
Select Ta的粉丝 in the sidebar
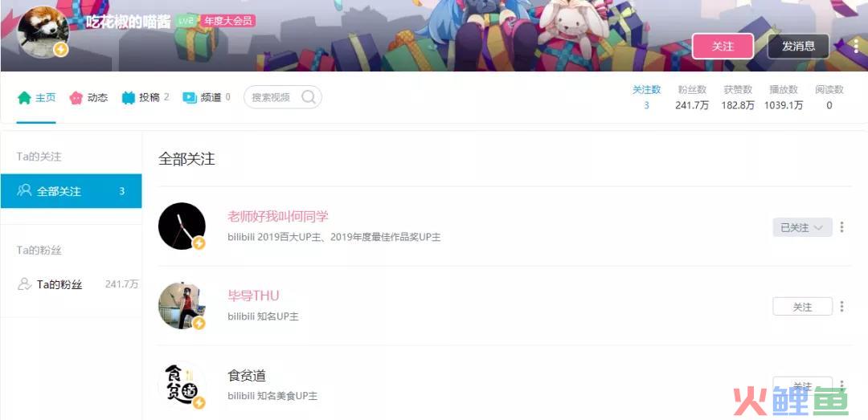pyautogui.click(x=71, y=284)
